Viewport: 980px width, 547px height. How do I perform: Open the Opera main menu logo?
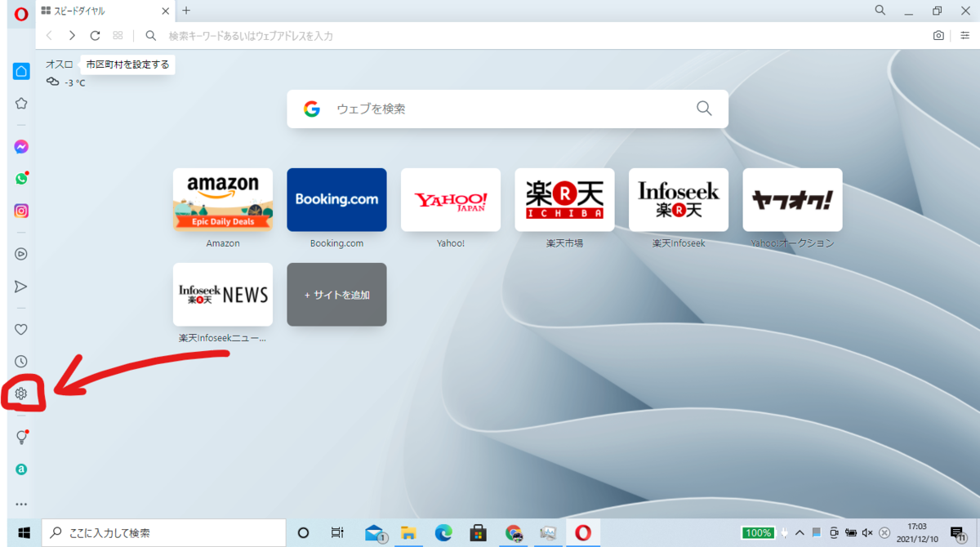click(21, 14)
